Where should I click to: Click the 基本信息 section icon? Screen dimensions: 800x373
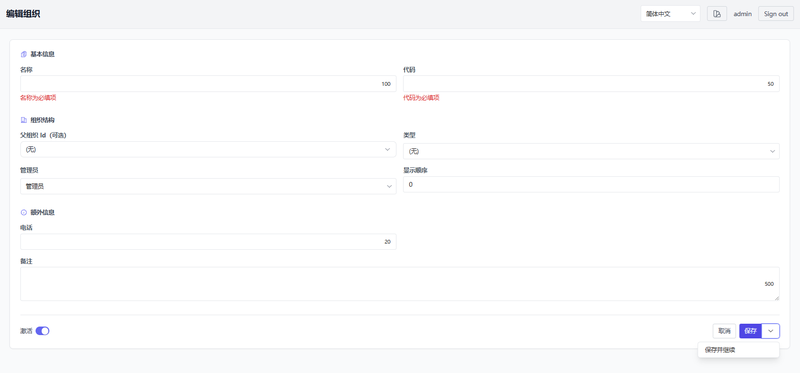pyautogui.click(x=23, y=54)
